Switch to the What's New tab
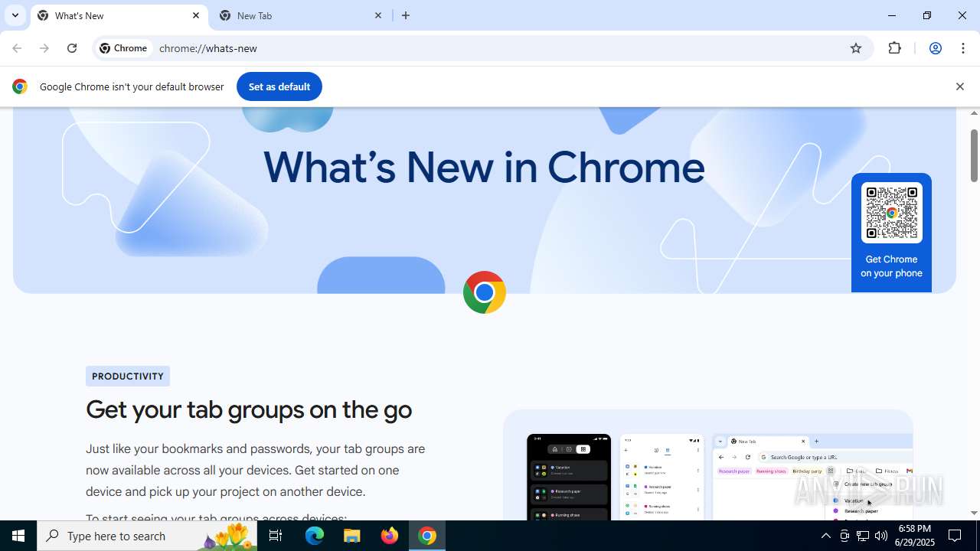 [x=119, y=15]
